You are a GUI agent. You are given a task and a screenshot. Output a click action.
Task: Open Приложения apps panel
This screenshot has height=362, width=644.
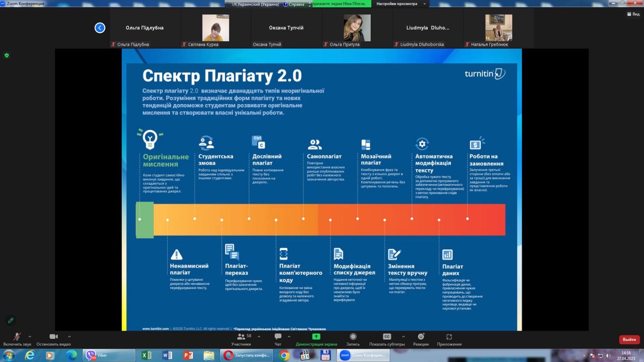click(x=449, y=339)
